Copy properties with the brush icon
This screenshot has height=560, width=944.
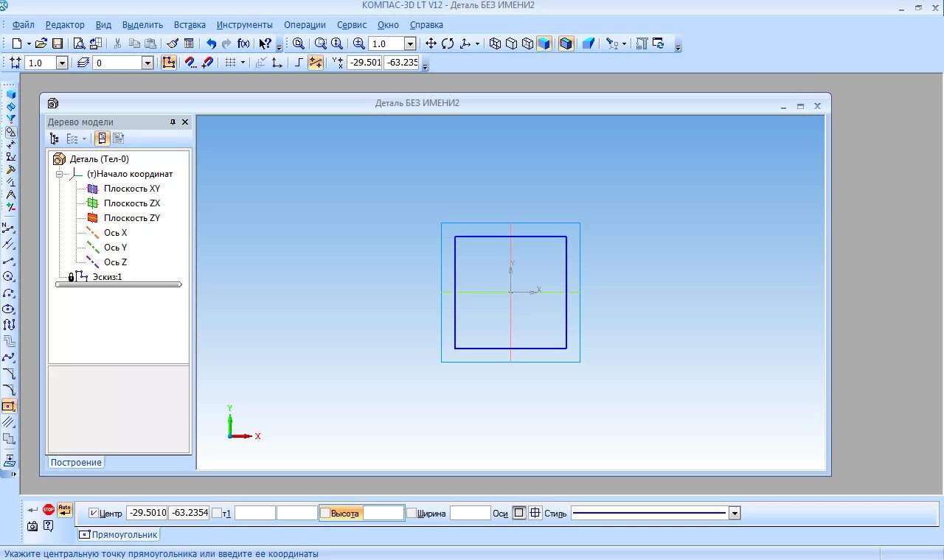pyautogui.click(x=172, y=43)
